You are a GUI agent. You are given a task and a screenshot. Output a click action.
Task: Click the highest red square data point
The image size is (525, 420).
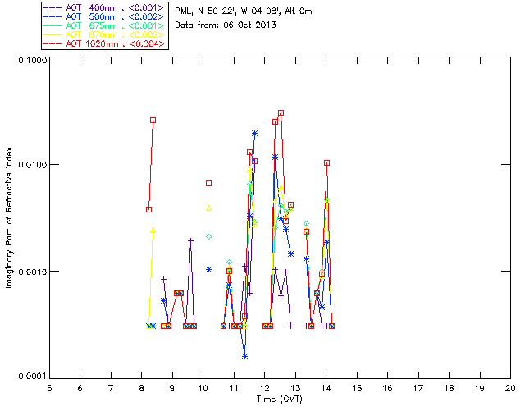click(281, 113)
